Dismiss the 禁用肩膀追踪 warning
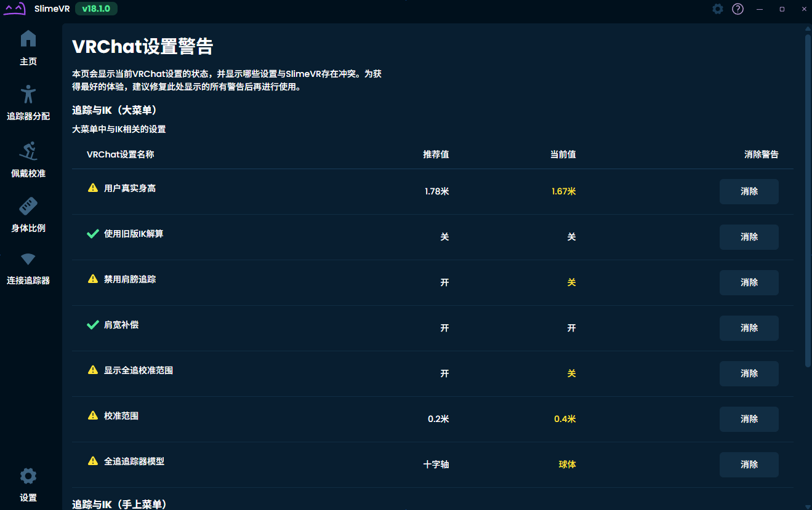 [x=749, y=282]
